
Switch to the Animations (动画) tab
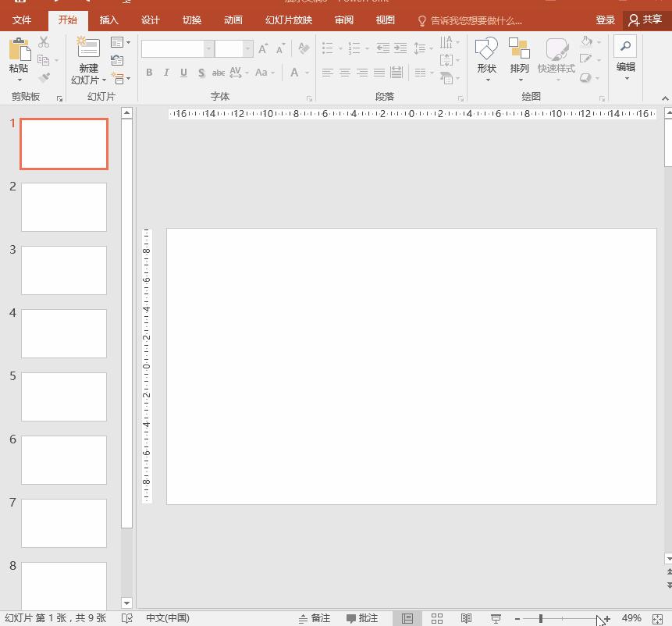click(x=233, y=20)
